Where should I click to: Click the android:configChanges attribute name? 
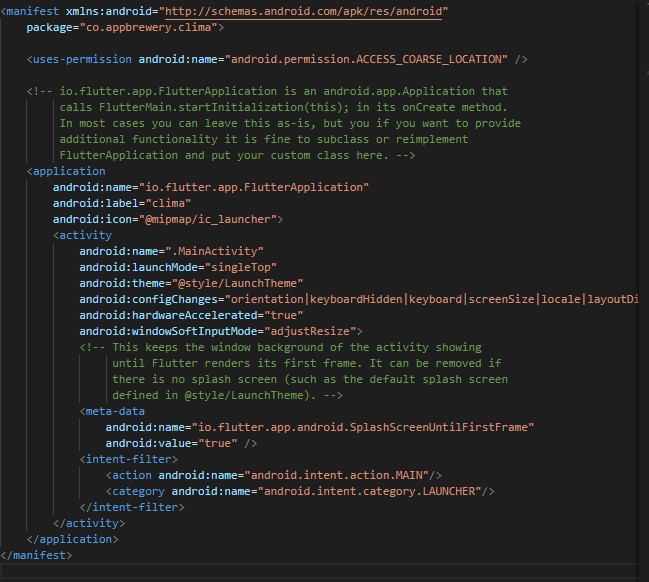(148, 299)
